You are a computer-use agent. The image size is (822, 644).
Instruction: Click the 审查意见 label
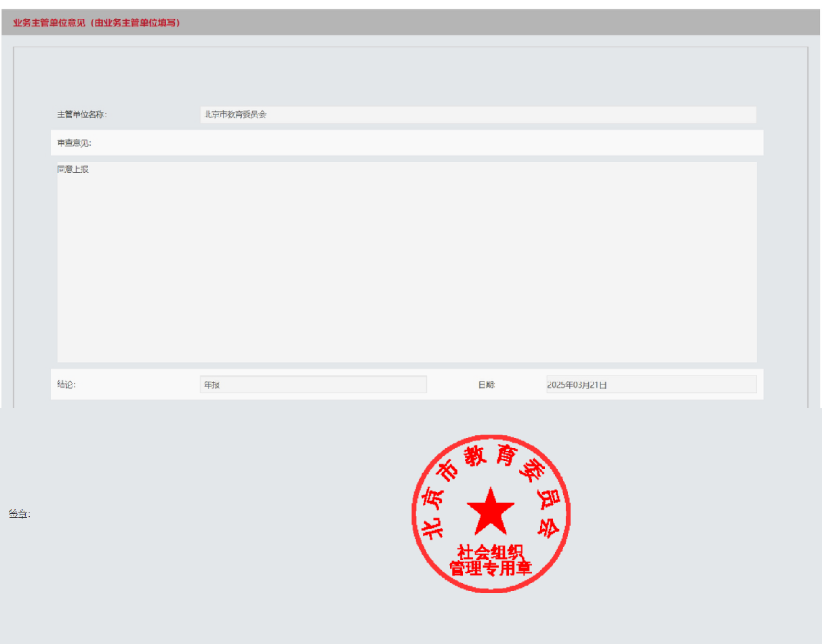coord(74,143)
